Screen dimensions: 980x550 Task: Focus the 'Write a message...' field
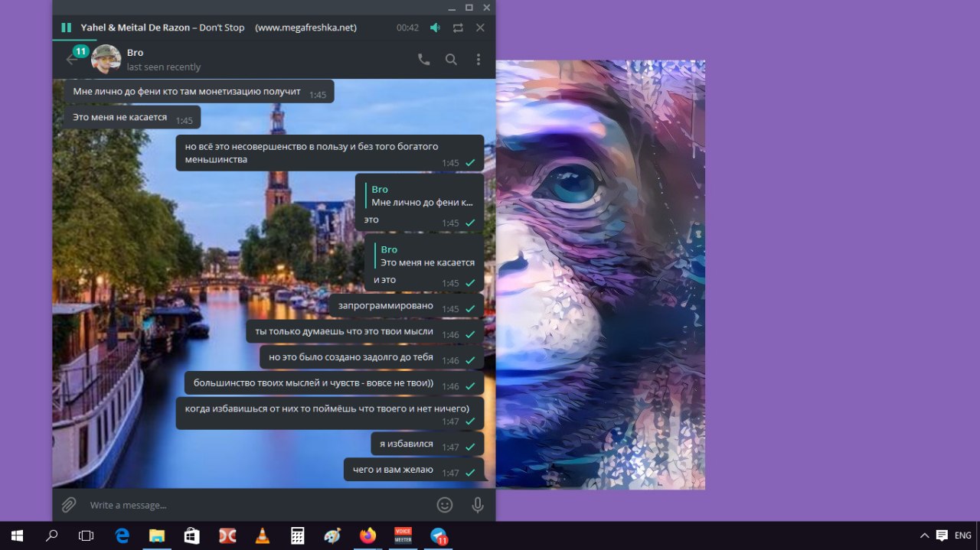[x=256, y=505]
